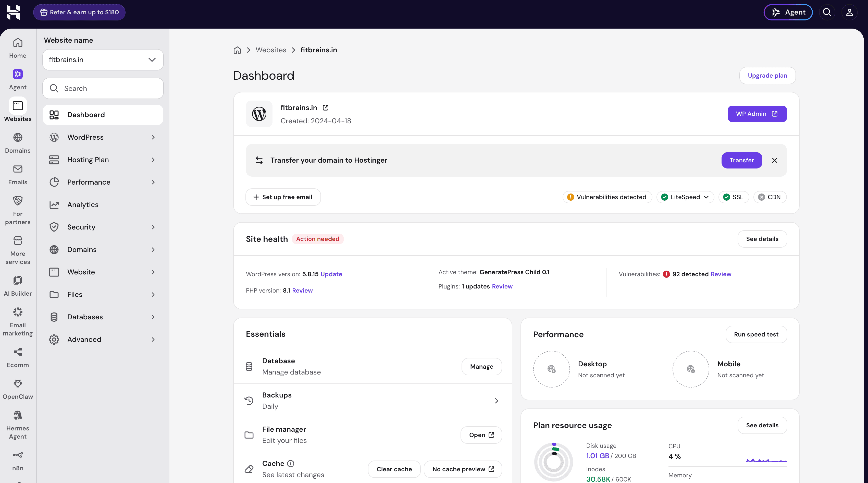Open the For partners sidebar icon
The width and height of the screenshot is (868, 483).
pos(18,201)
